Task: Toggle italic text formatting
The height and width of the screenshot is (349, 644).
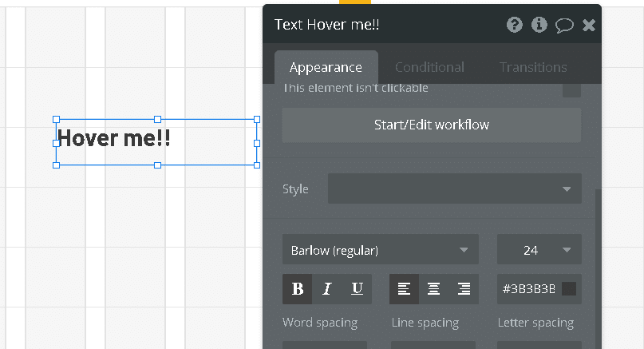Action: coord(326,289)
